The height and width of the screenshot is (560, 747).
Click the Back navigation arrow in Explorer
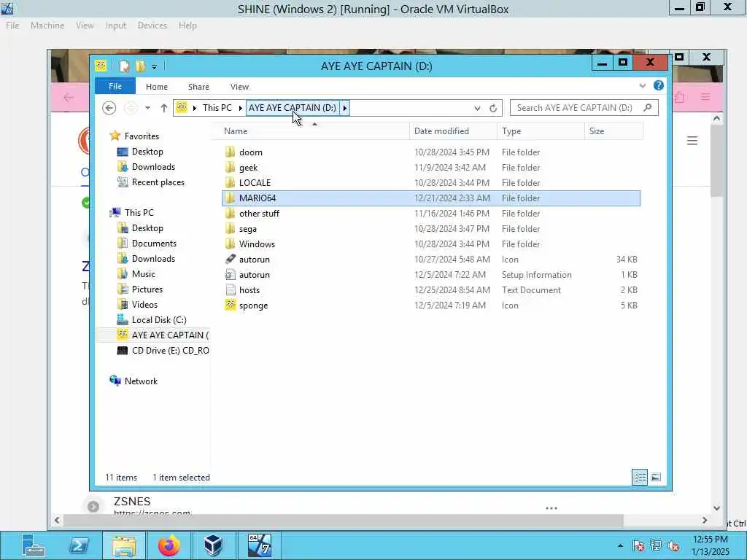tap(109, 108)
